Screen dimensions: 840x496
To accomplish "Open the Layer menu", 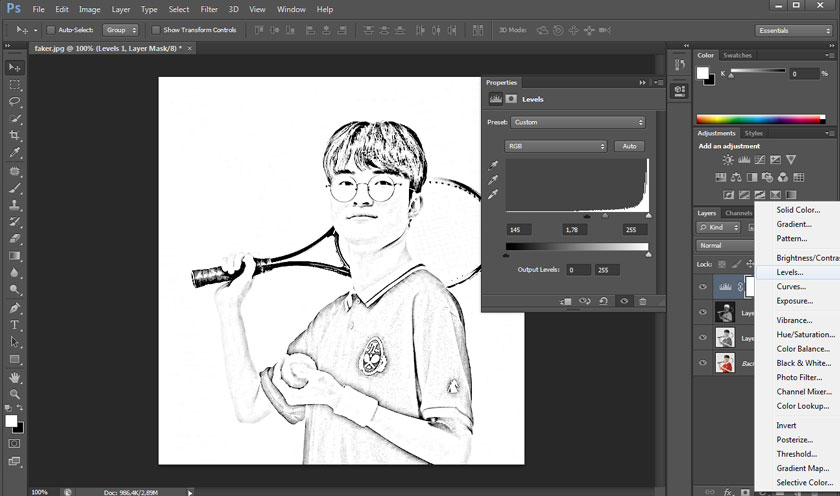I will click(x=121, y=9).
